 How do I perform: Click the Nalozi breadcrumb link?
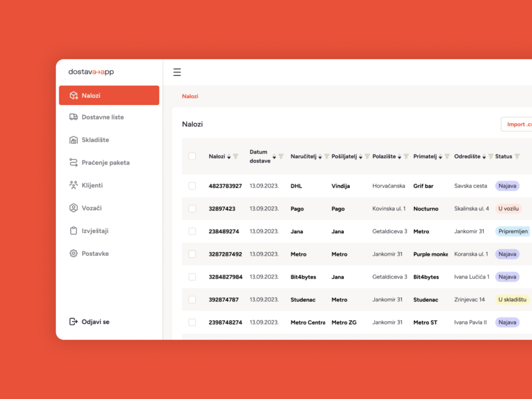pyautogui.click(x=190, y=96)
